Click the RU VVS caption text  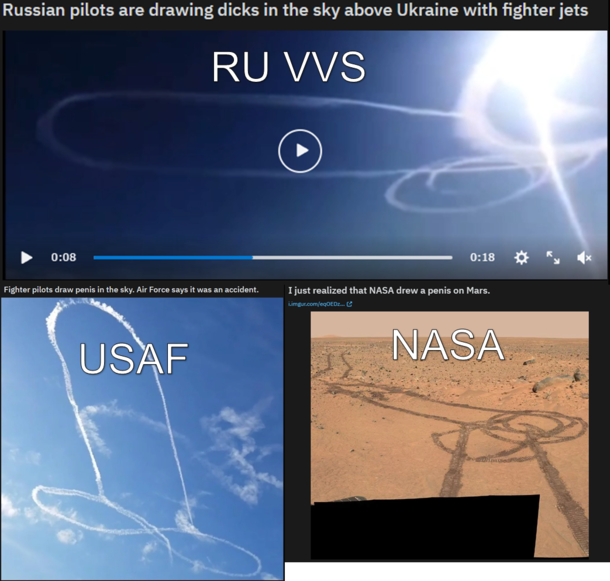coord(289,67)
